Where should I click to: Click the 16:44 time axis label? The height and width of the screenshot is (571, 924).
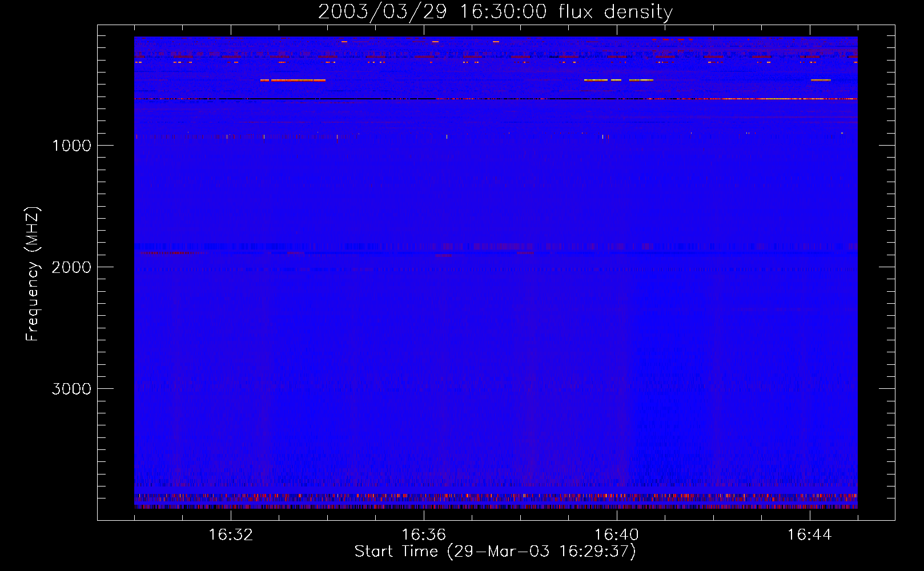point(810,535)
